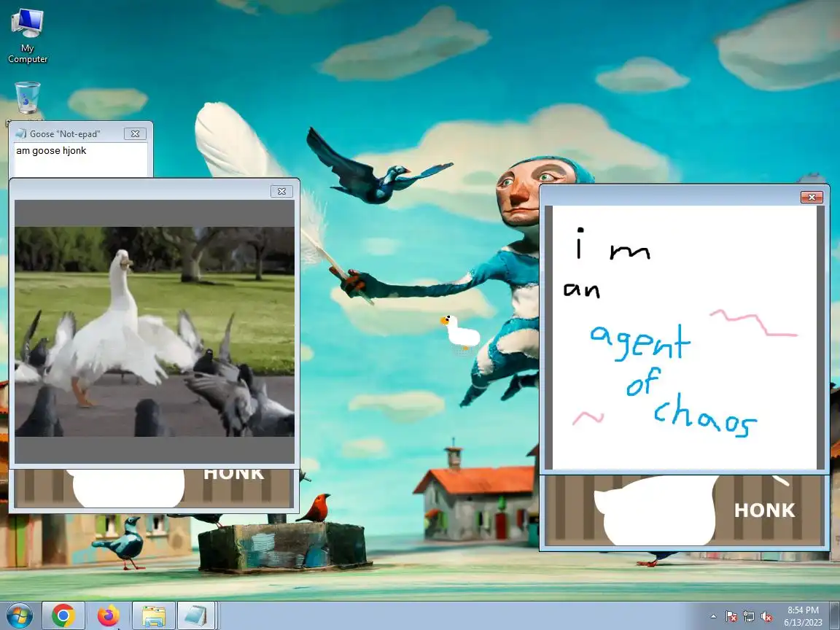The height and width of the screenshot is (630, 840).
Task: Open the My Computer desktop icon
Action: pos(27,36)
